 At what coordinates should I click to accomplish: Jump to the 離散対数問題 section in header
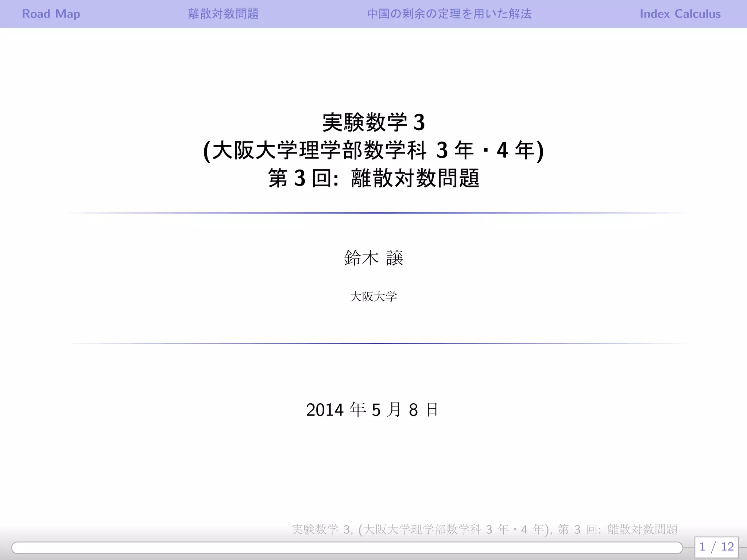click(x=223, y=14)
